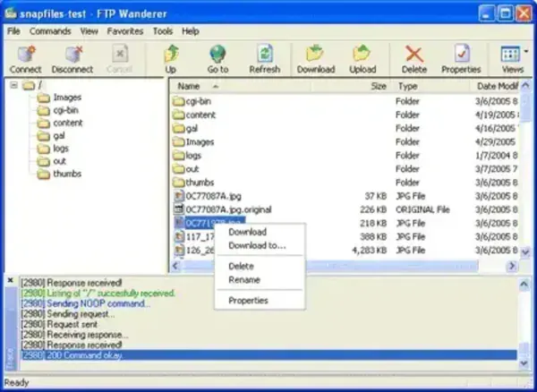Select log line 'Sending NOOP command...'
Image resolution: width=537 pixels, height=392 pixels.
tap(86, 303)
